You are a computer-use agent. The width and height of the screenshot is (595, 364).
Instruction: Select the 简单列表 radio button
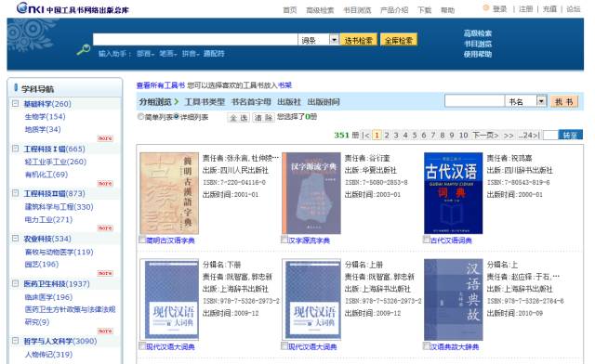pyautogui.click(x=140, y=116)
